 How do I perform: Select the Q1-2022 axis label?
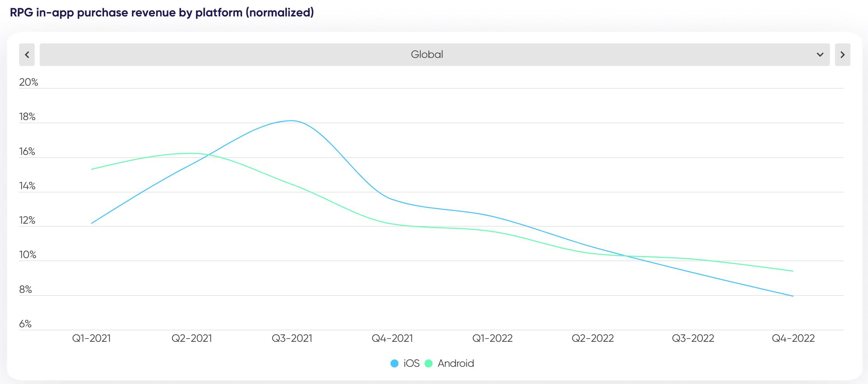[x=493, y=339]
